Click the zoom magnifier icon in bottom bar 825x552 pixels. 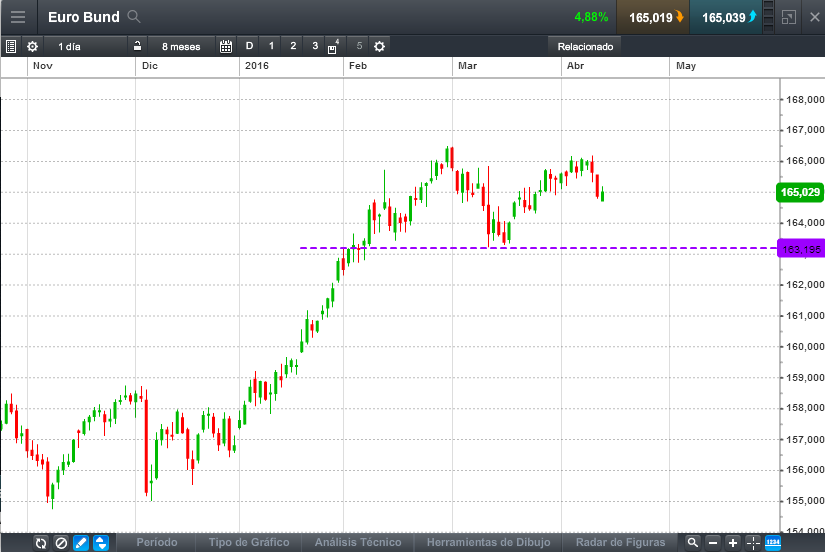tap(692, 543)
